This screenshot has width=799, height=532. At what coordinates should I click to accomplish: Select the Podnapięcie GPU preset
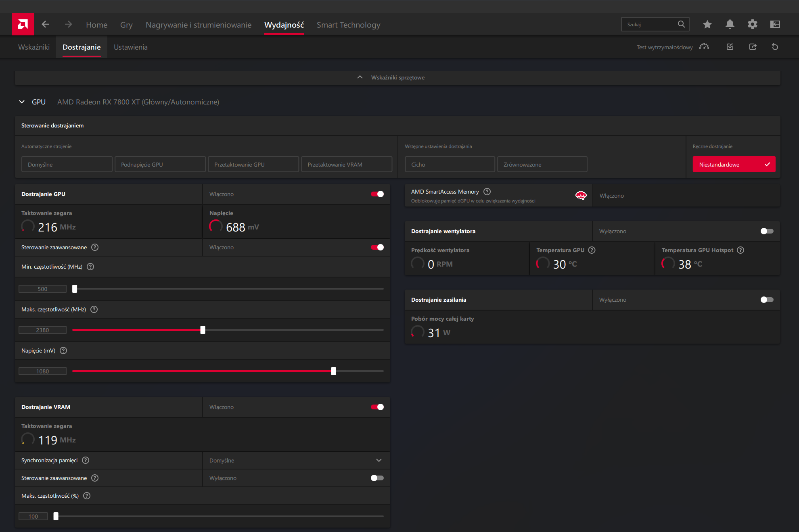(160, 165)
